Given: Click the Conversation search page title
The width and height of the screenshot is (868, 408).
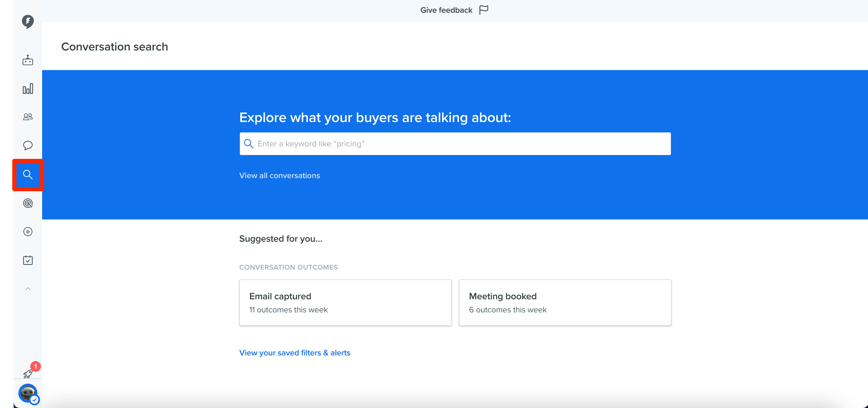Looking at the screenshot, I should [115, 47].
